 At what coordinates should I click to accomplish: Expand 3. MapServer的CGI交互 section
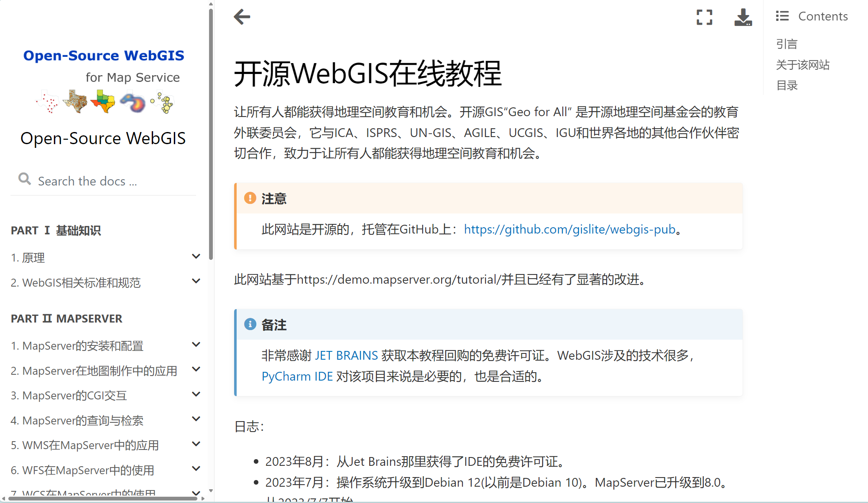pyautogui.click(x=196, y=394)
